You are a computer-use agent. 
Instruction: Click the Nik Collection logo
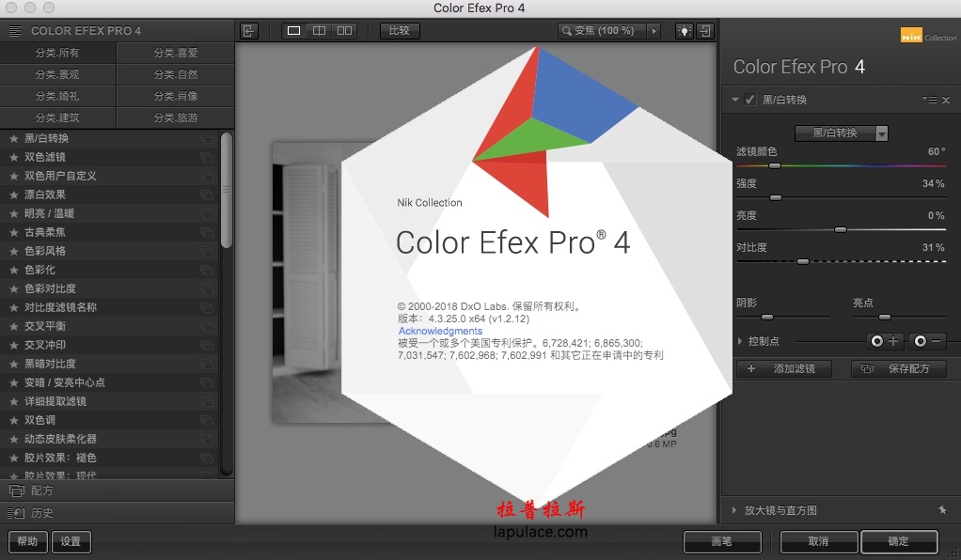click(928, 36)
